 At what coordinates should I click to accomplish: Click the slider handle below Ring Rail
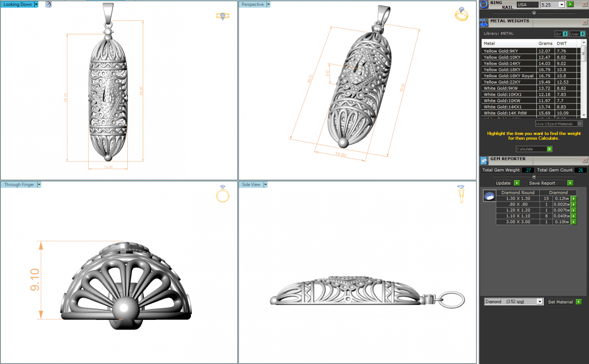click(534, 13)
